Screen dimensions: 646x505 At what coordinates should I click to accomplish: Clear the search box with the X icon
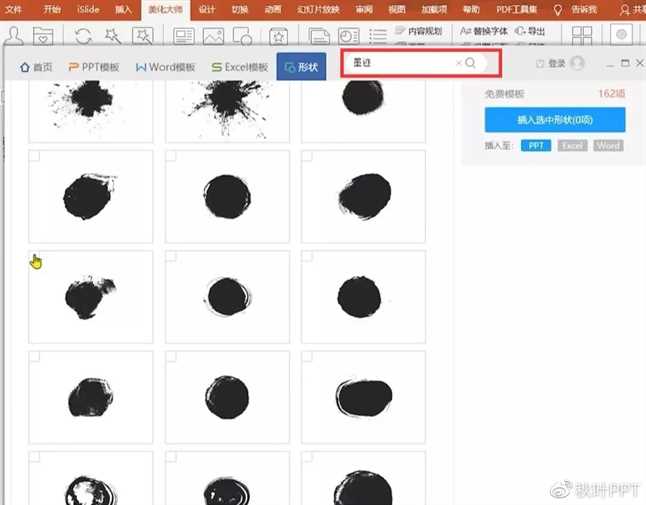tap(459, 63)
